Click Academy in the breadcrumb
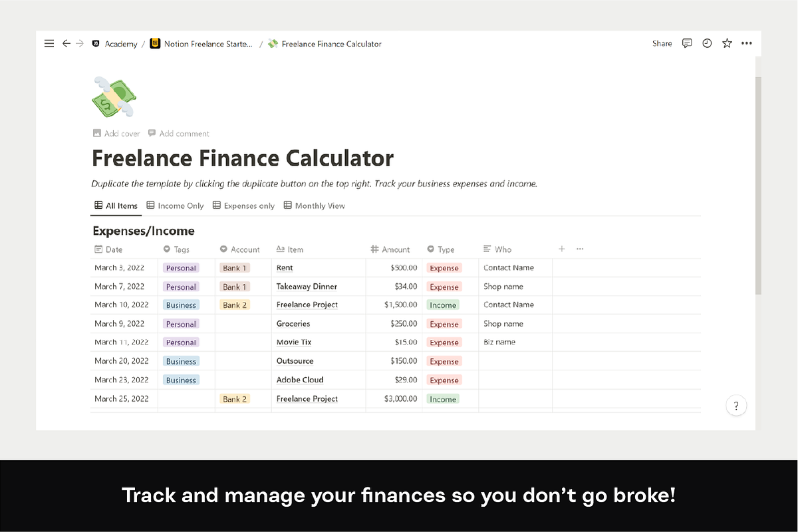The height and width of the screenshot is (532, 798). click(x=120, y=44)
